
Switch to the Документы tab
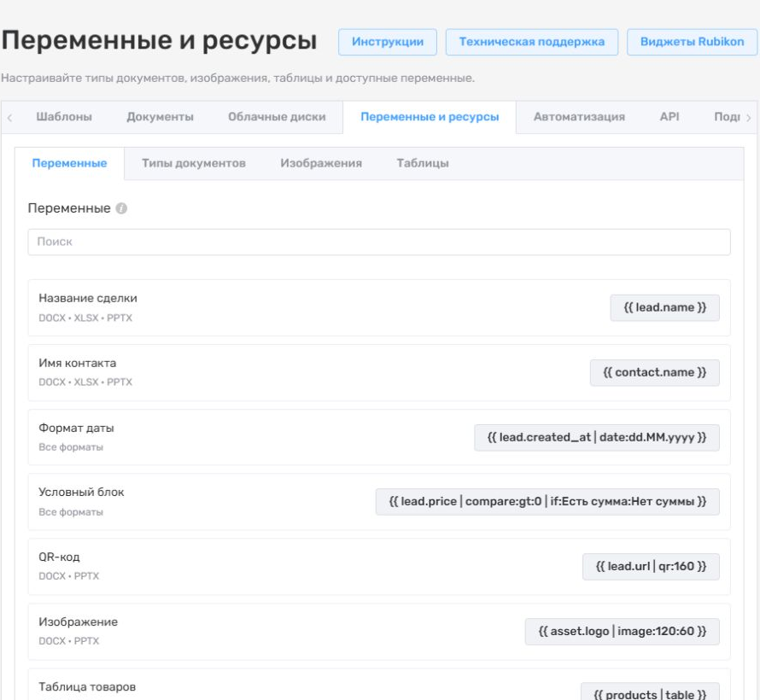pyautogui.click(x=160, y=117)
